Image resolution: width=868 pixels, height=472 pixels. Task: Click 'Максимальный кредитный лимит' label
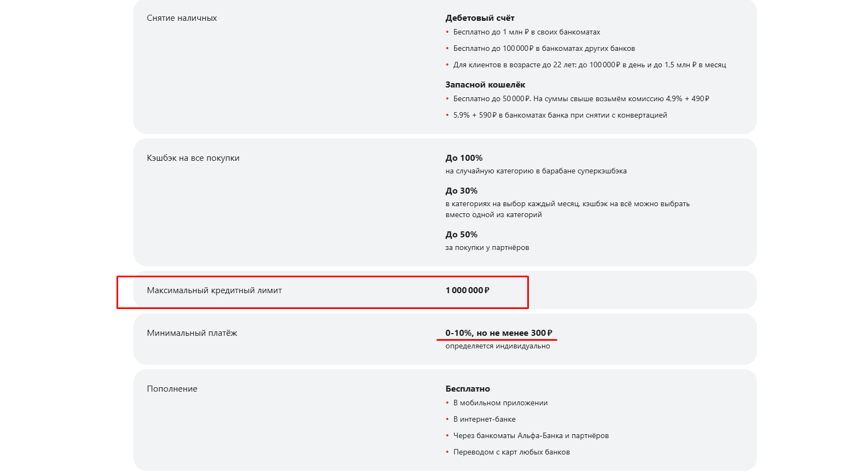(x=214, y=290)
